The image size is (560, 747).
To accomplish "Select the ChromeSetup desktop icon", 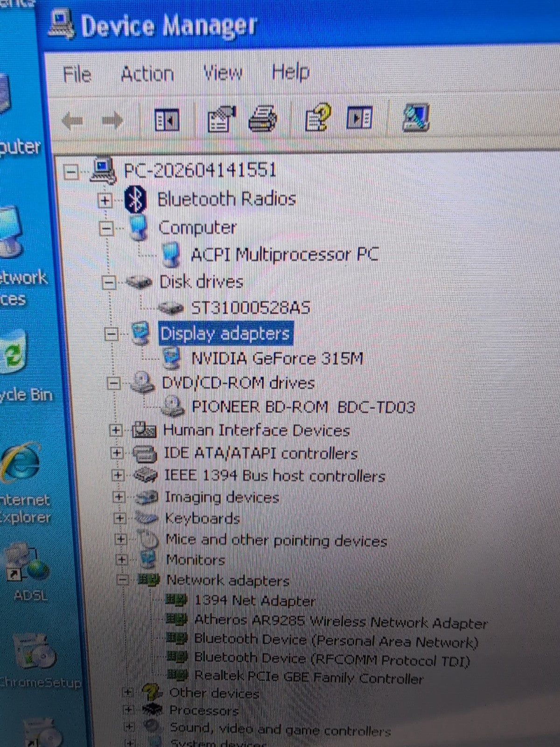I will (35, 650).
